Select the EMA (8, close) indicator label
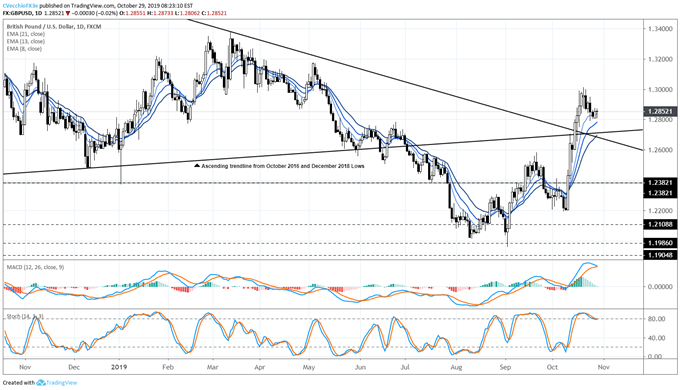Image resolution: width=680 pixels, height=390 pixels. click(x=24, y=49)
